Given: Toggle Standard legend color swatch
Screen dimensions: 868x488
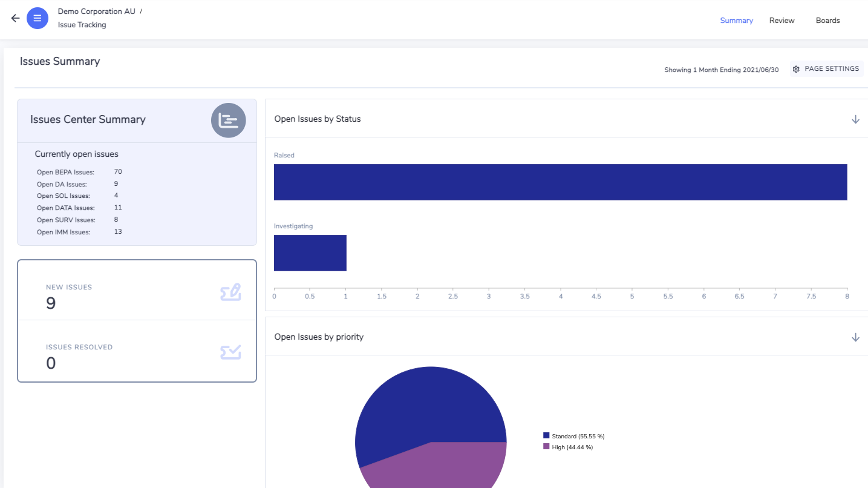Looking at the screenshot, I should pyautogui.click(x=546, y=436).
